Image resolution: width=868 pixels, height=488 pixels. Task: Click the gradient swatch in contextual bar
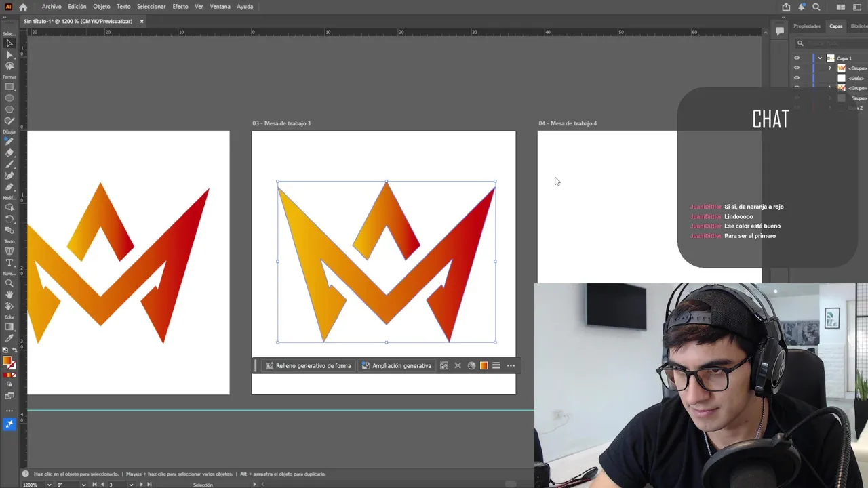coord(484,366)
